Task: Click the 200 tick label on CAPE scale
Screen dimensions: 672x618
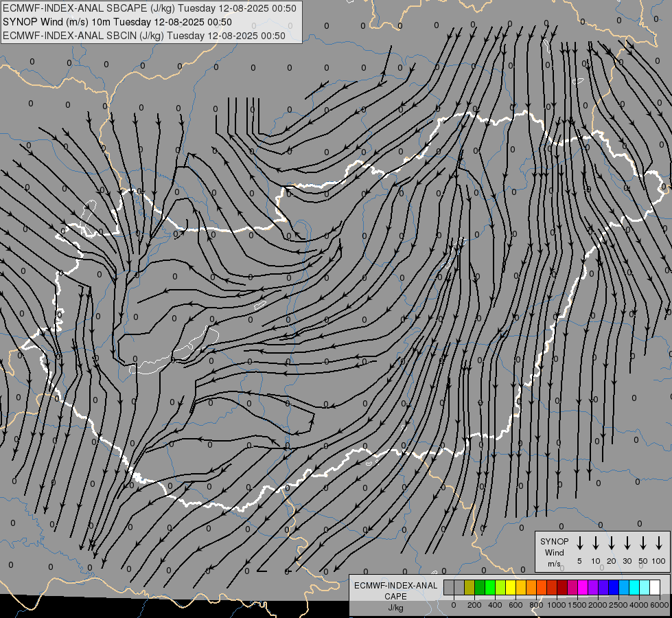Action: point(474,605)
